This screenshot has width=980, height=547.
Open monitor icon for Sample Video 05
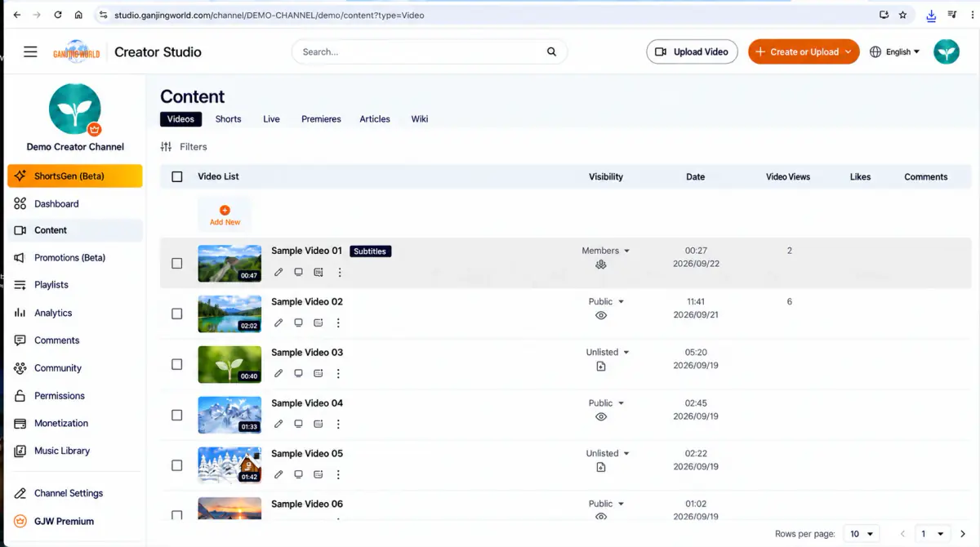(x=299, y=474)
